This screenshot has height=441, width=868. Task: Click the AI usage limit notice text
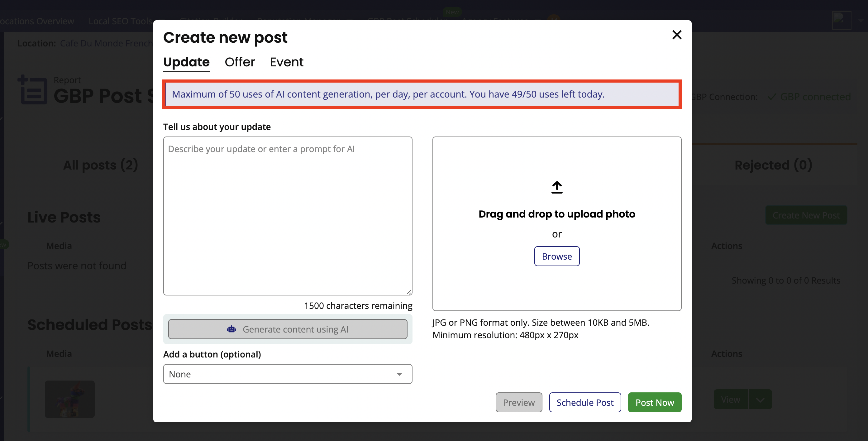tap(388, 94)
